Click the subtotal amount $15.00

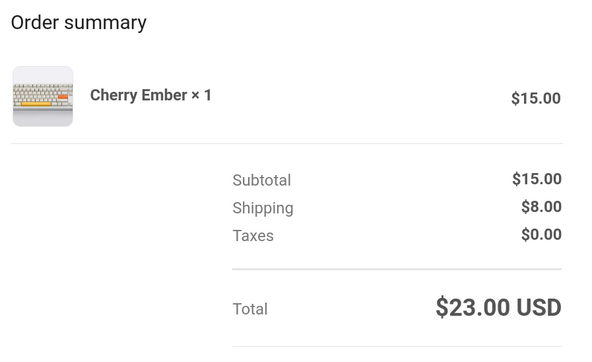tap(536, 179)
